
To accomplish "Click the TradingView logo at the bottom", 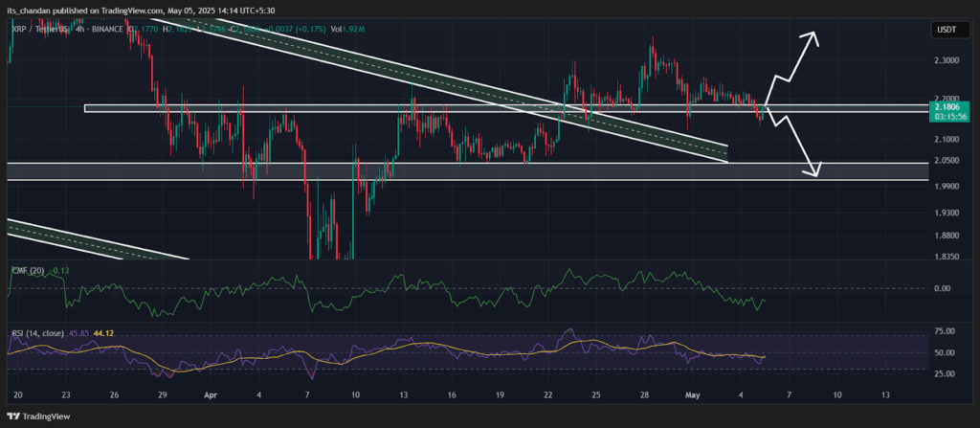I will [38, 417].
